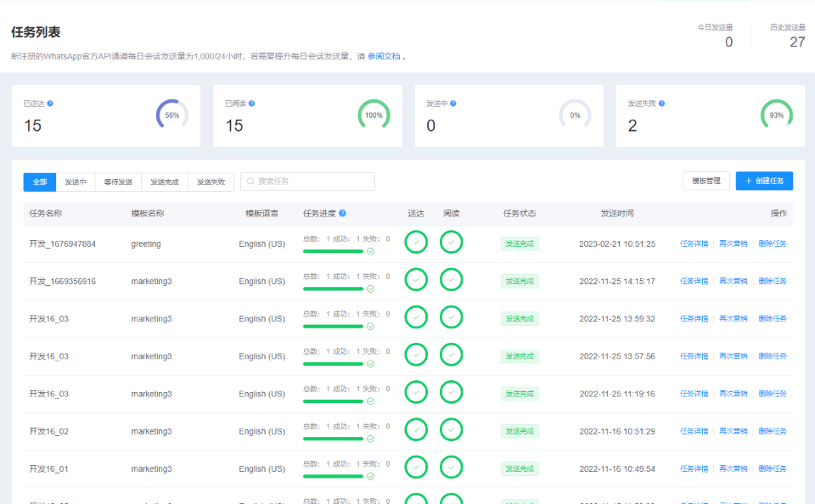Click help icon next to 已阅读
The width and height of the screenshot is (815, 504).
[251, 104]
